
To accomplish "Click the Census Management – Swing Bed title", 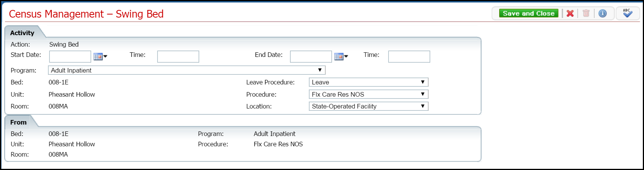I will 86,14.
